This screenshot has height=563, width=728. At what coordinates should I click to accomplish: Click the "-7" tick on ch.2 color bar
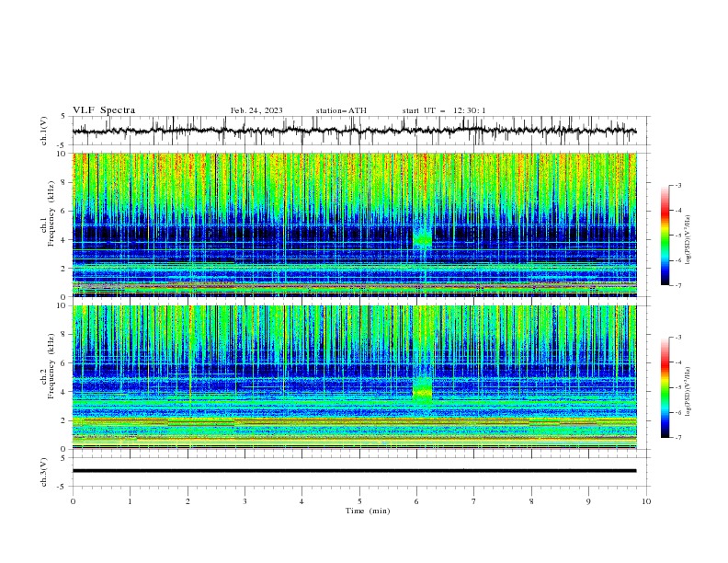(677, 438)
